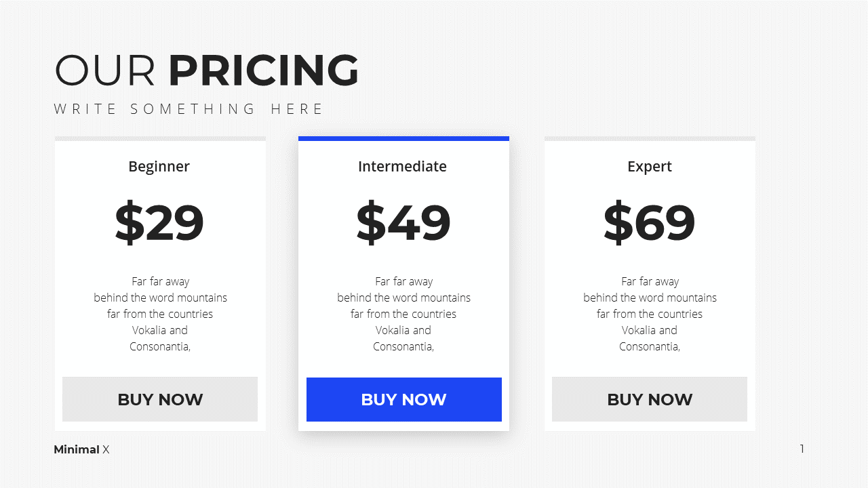Click the Expert plan title
Screen dimensions: 868x488
650,167
